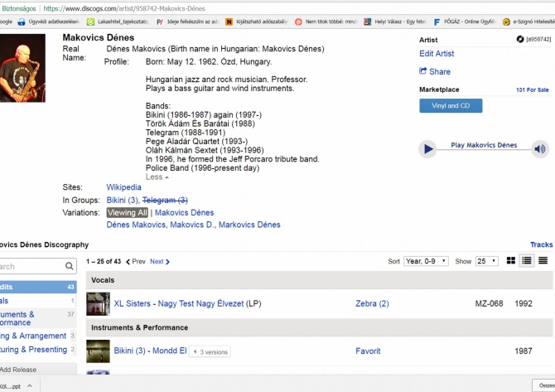Viewport: 555px width, 392px height.
Task: Click the MZ-068 catalog number
Action: (x=489, y=303)
